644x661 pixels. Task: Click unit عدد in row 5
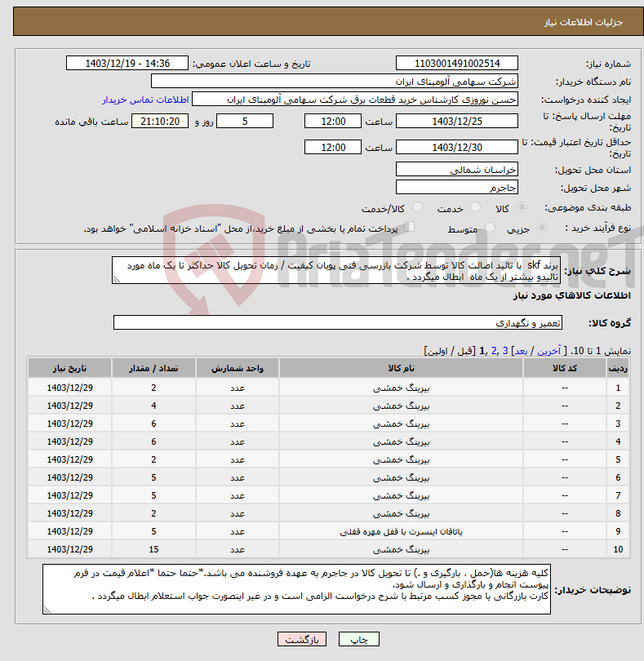click(x=238, y=459)
